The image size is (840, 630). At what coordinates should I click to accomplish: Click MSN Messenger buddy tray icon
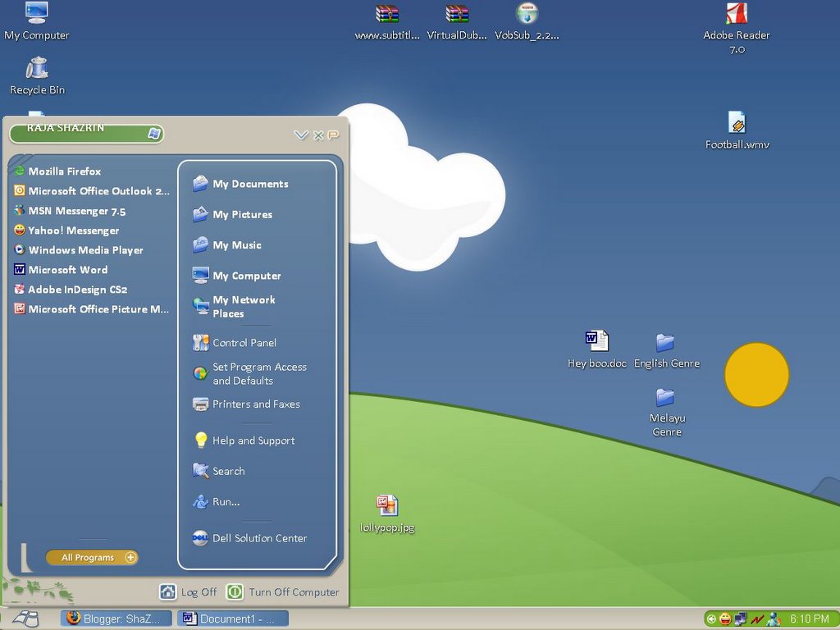pyautogui.click(x=774, y=619)
